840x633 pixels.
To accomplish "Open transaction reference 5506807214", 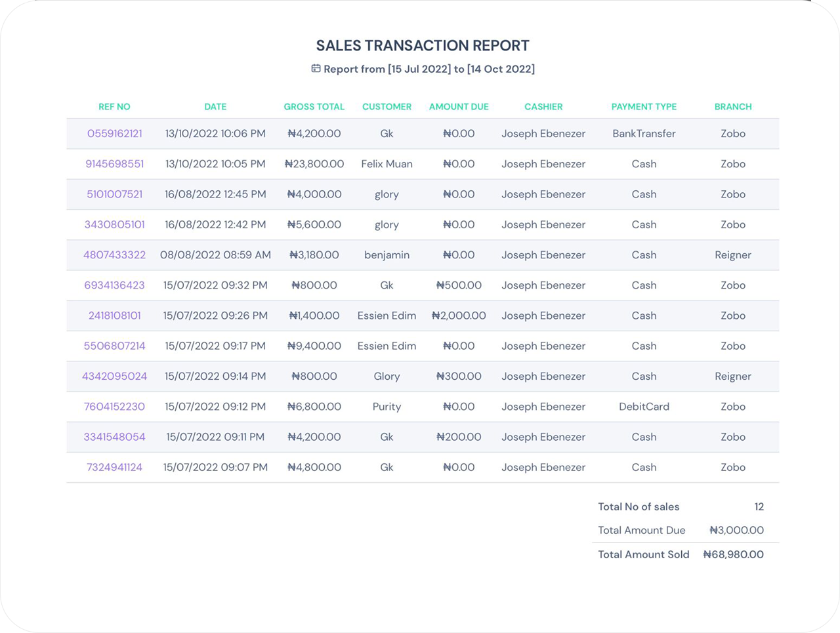I will tap(114, 346).
